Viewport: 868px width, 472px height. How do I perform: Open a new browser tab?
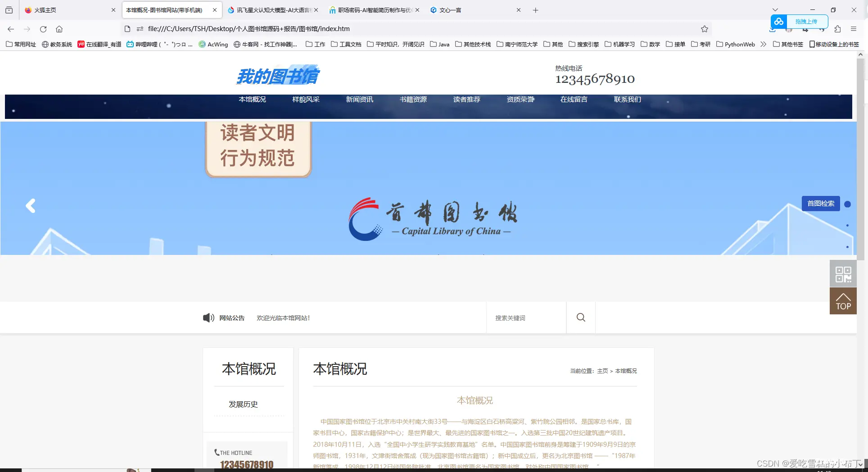click(535, 10)
